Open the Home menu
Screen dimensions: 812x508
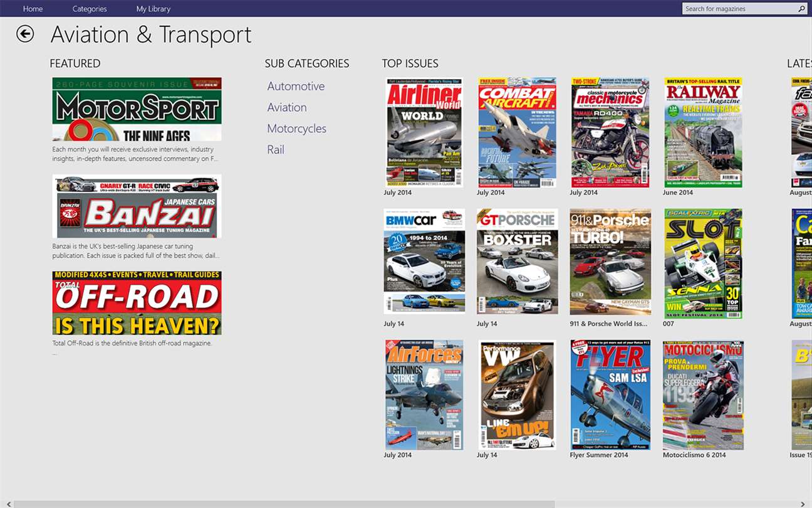[33, 9]
